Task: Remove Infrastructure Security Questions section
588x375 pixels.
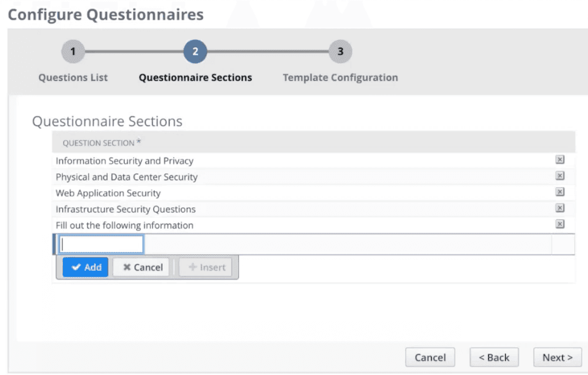Action: pos(560,208)
